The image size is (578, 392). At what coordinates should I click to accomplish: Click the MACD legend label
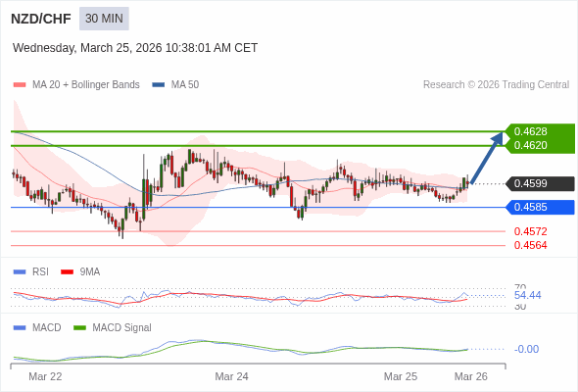click(x=47, y=328)
